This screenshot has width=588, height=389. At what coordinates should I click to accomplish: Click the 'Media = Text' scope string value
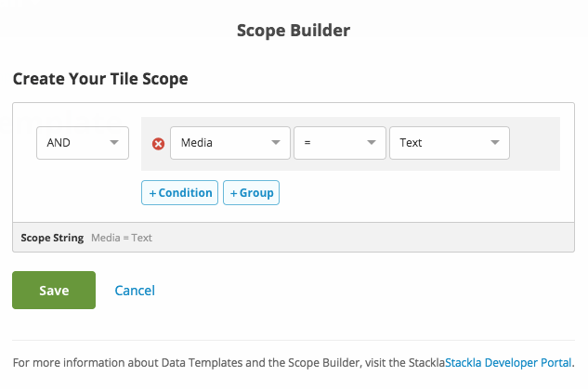(122, 238)
